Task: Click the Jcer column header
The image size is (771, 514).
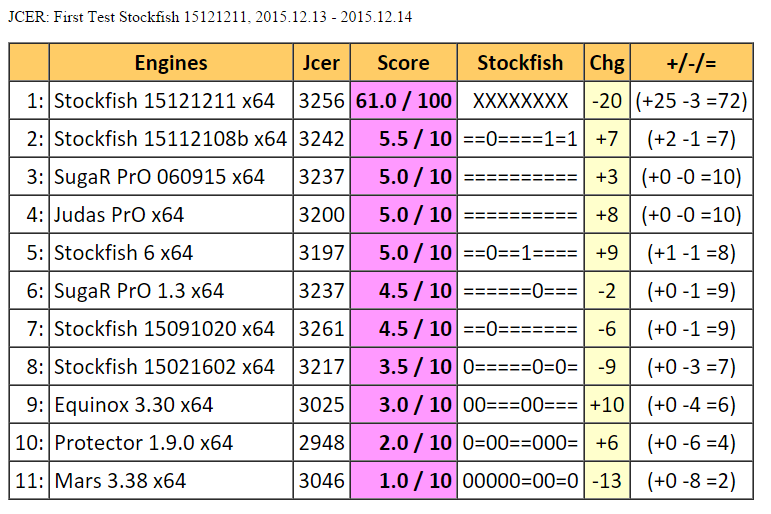Action: pyautogui.click(x=321, y=62)
